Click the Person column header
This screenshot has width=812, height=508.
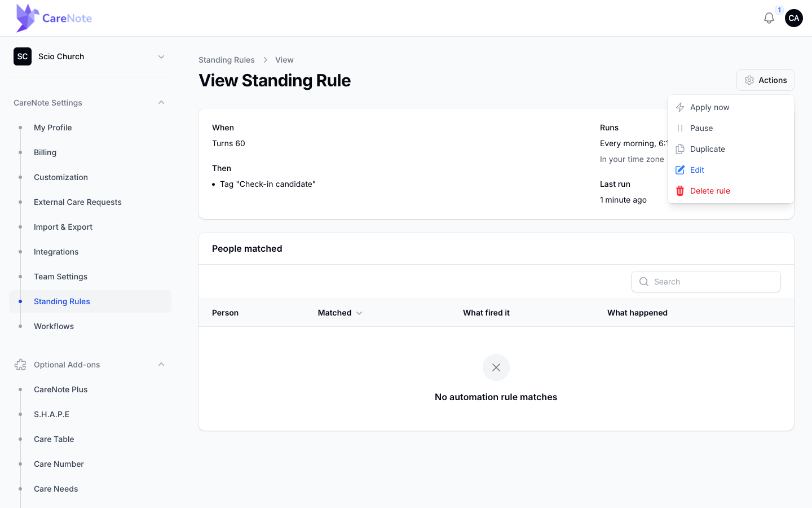[226, 313]
